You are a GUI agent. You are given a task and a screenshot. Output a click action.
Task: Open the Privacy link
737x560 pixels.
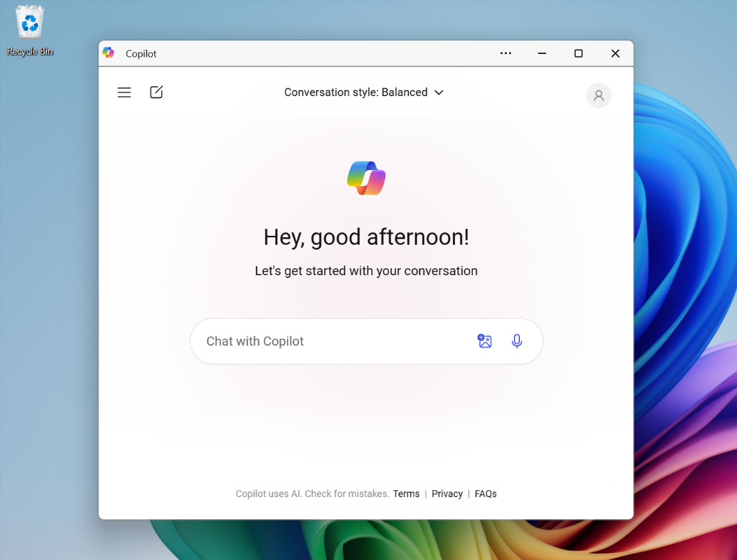447,494
